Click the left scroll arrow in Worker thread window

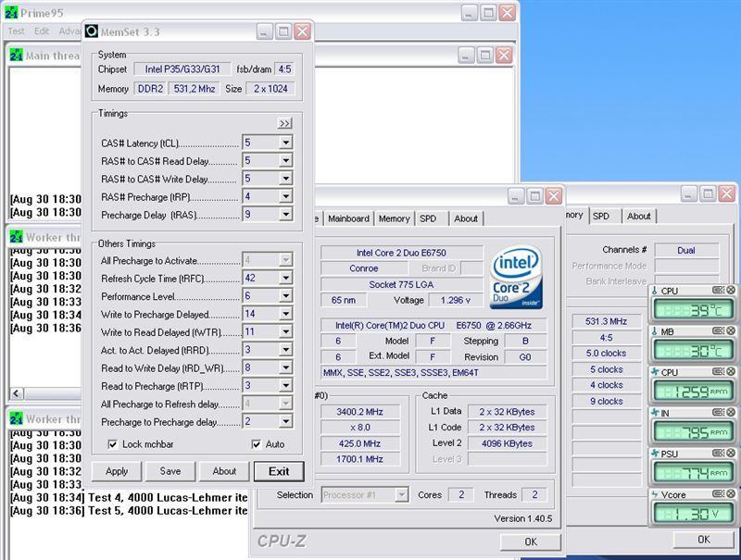pyautogui.click(x=17, y=393)
